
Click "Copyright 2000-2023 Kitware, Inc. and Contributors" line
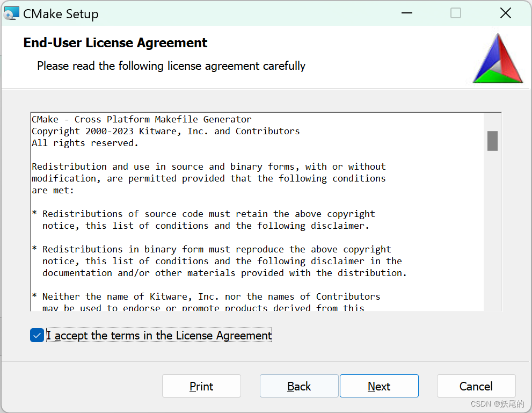point(165,132)
